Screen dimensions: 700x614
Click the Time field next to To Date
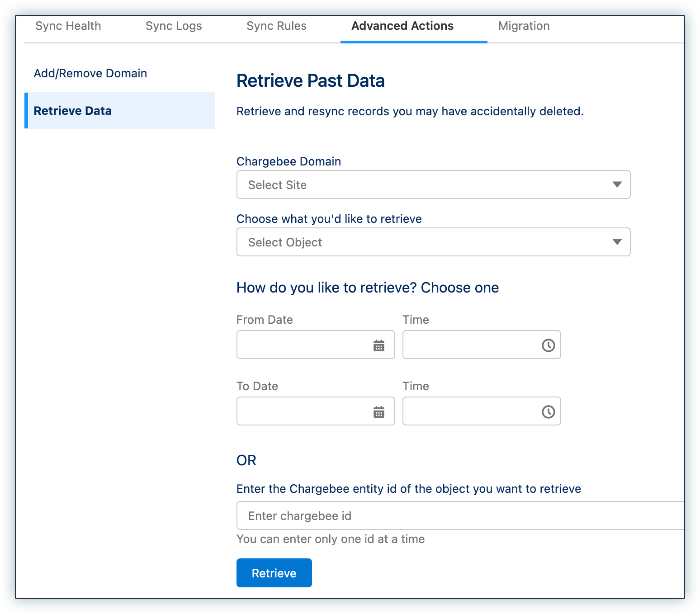[x=470, y=411]
